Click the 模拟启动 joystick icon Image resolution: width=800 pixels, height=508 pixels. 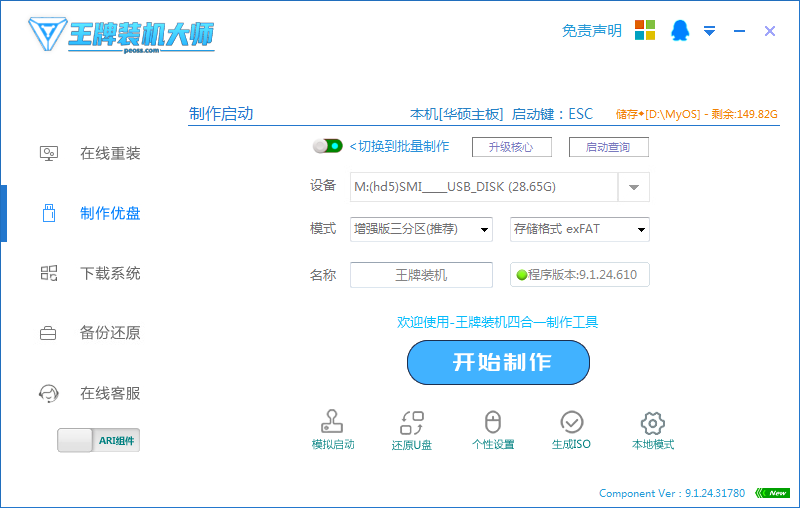(332, 421)
